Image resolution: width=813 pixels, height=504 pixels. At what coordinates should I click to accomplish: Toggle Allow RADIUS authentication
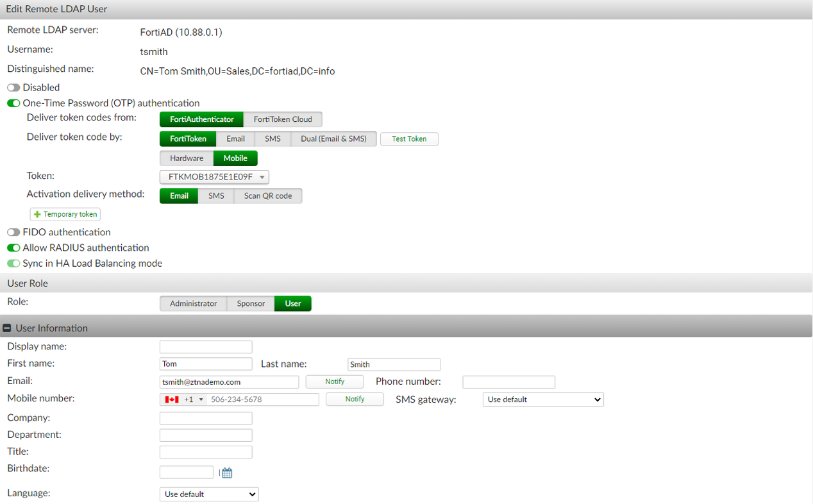[x=13, y=248]
